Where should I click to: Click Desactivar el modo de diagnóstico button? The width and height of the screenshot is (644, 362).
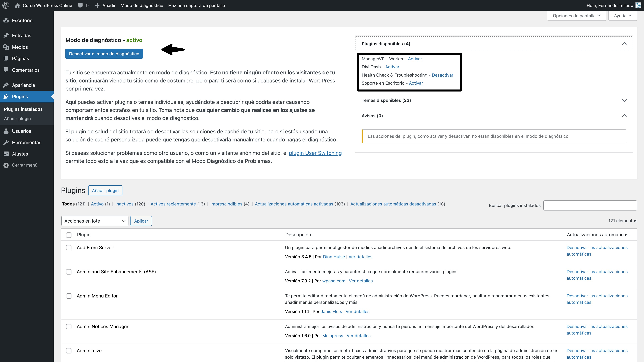tap(104, 54)
